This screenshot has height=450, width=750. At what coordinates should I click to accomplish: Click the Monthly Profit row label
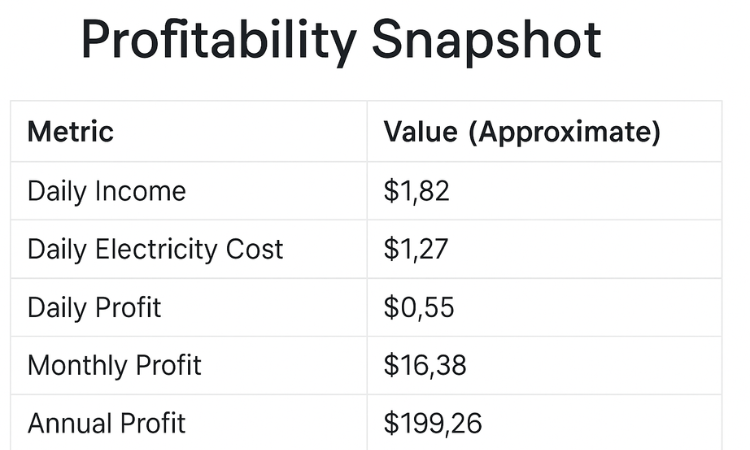[x=114, y=365]
